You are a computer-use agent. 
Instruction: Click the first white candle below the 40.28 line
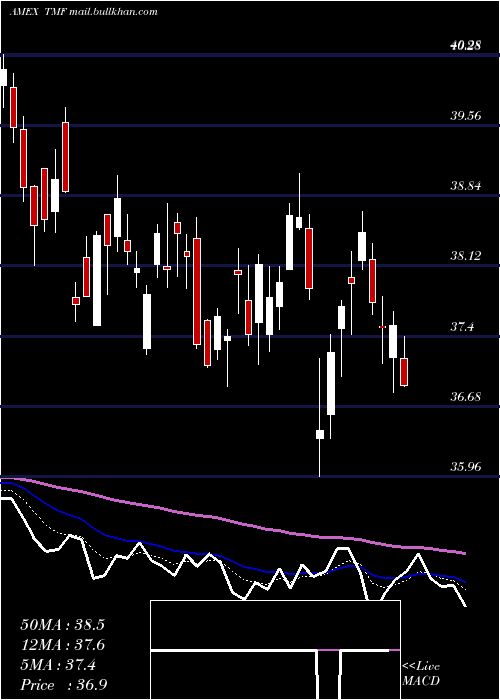tap(4, 78)
